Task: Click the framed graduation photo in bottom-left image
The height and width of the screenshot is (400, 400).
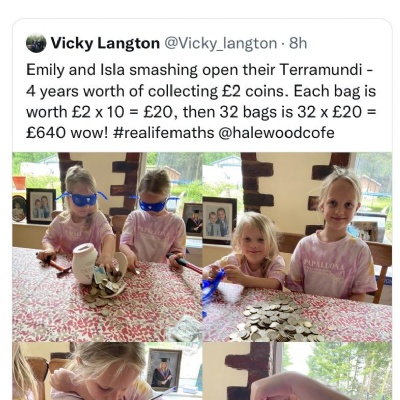Action: (164, 369)
